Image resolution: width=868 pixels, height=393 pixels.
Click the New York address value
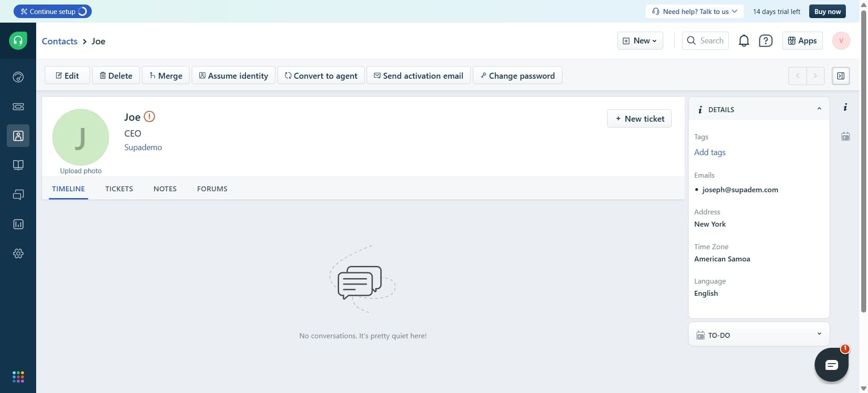(710, 224)
